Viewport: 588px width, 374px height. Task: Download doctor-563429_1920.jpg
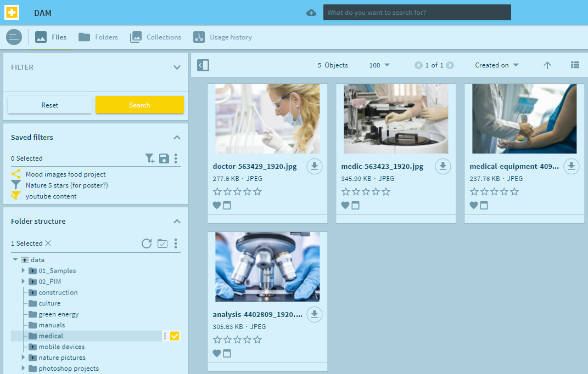(x=314, y=166)
